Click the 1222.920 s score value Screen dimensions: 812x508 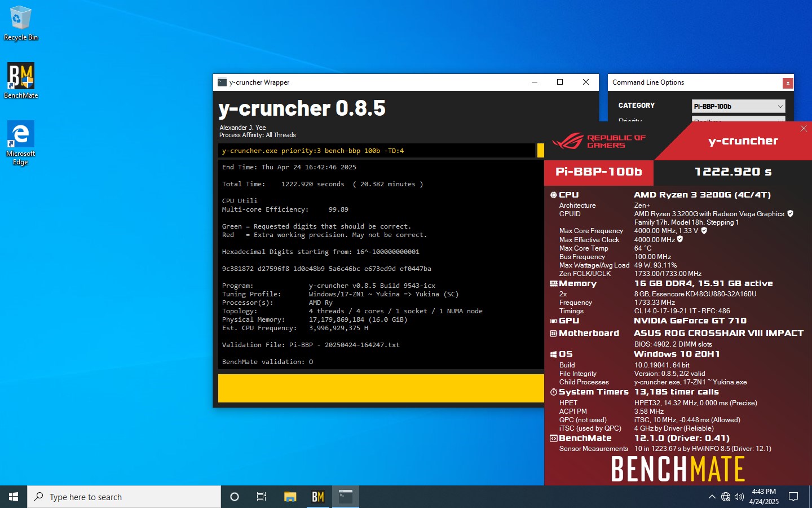click(x=733, y=172)
